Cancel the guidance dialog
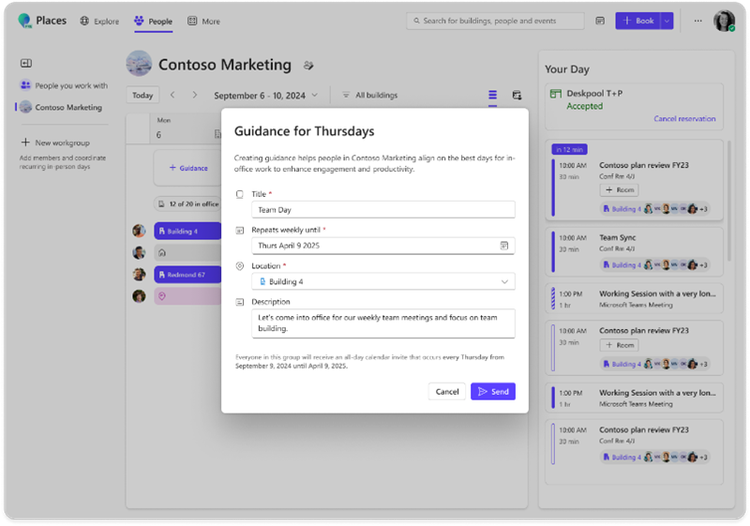The image size is (750, 526). click(x=447, y=391)
